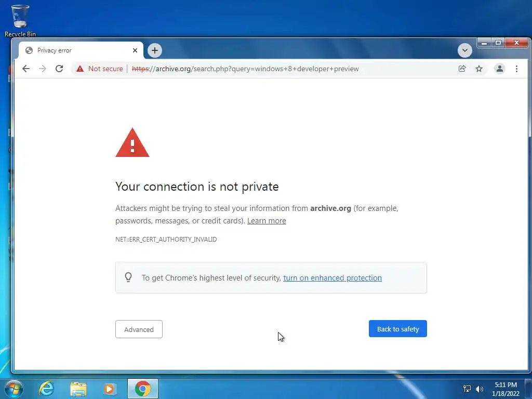Open the share this page icon
532x399 pixels.
pos(462,69)
